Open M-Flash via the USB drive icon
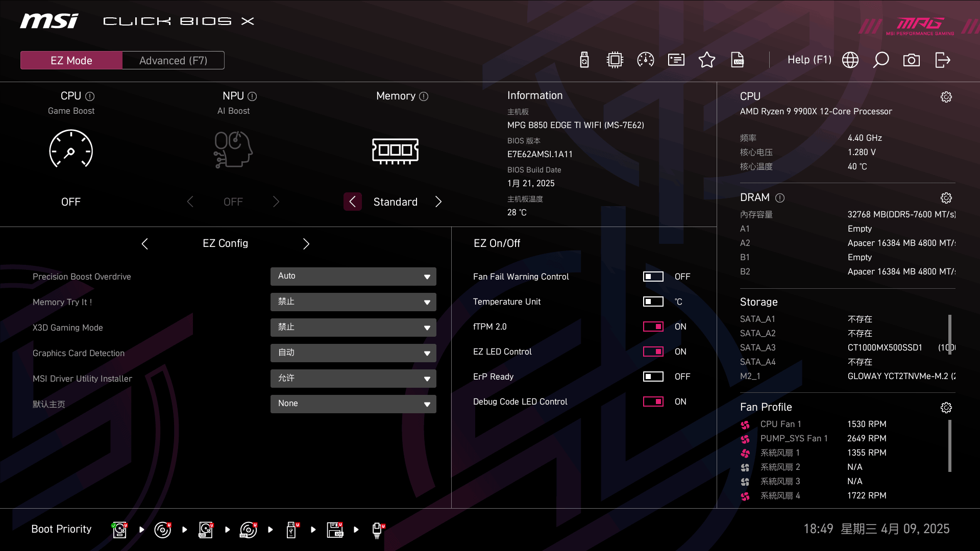This screenshot has width=980, height=551. tap(584, 60)
